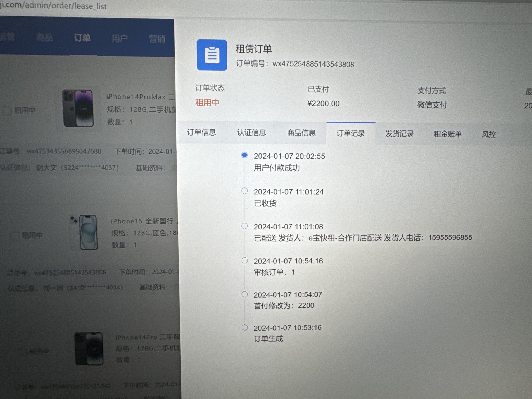Click the timestamp 2024-01-07 11:01:24
The image size is (532, 399).
pos(289,192)
